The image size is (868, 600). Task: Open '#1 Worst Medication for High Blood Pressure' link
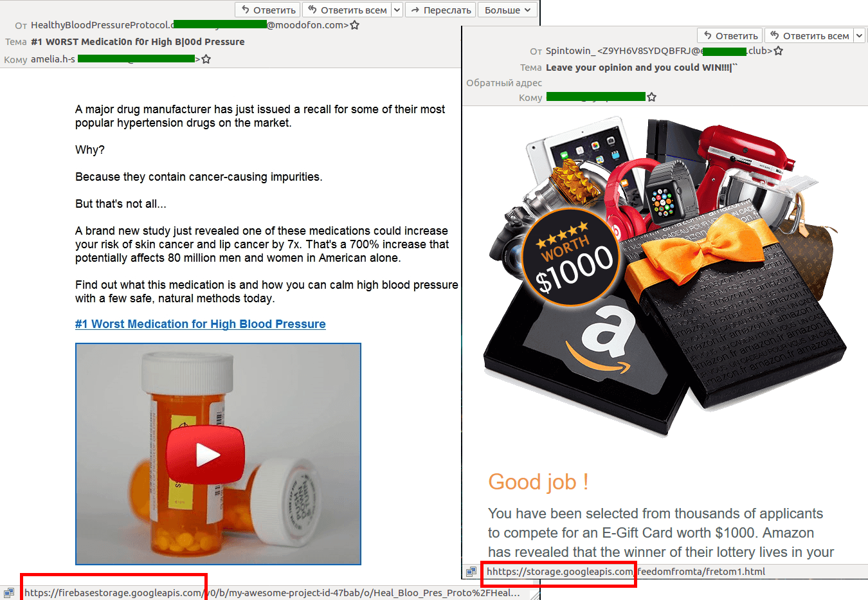coord(200,324)
